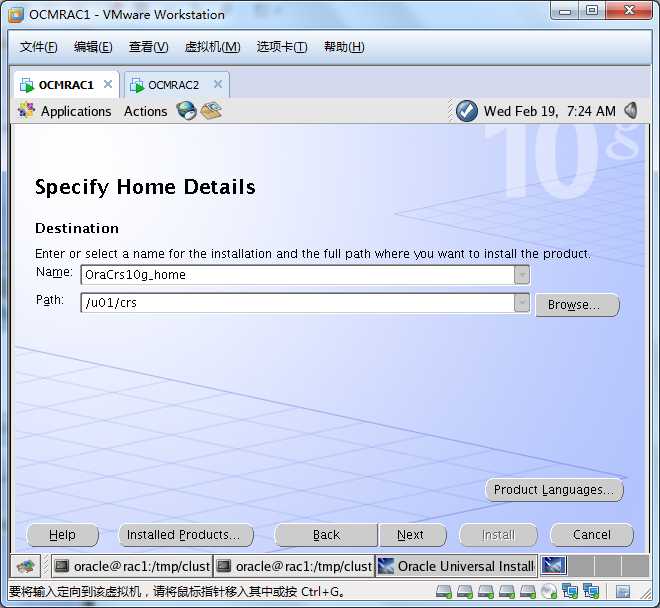Image resolution: width=660 pixels, height=608 pixels.
Task: Switch to second oracle@rac1 terminal taskbar item
Action: coord(294,566)
